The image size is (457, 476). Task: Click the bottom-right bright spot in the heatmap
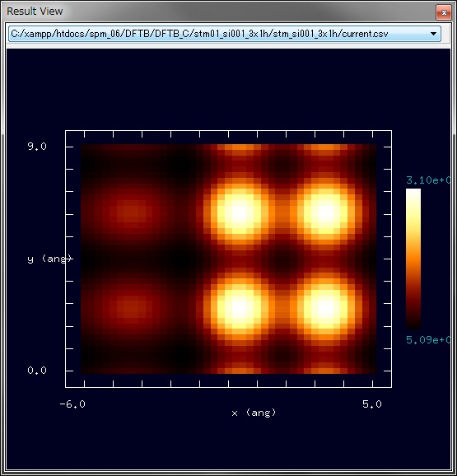coord(326,307)
